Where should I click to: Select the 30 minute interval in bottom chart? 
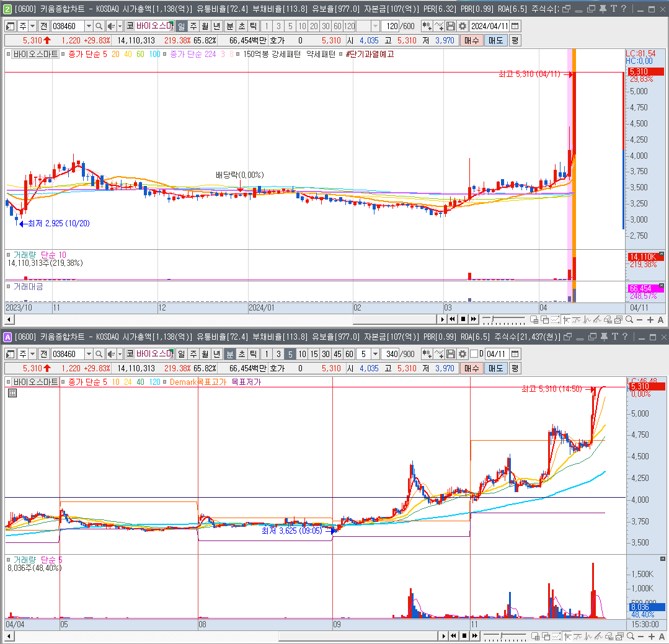click(326, 354)
